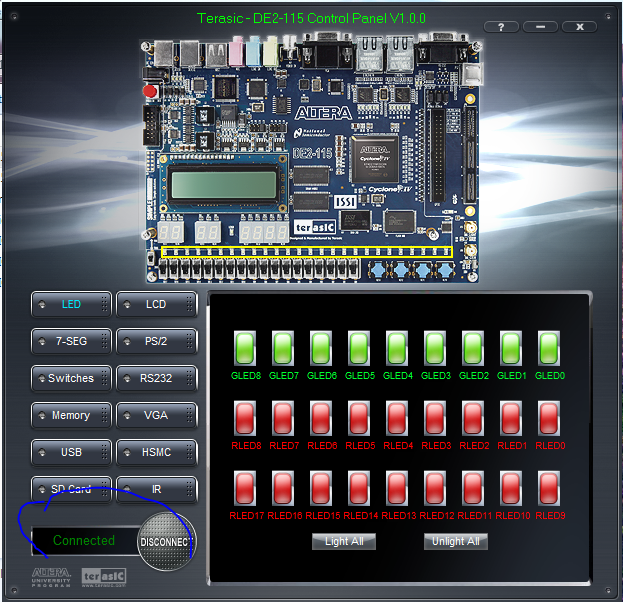This screenshot has height=602, width=623.
Task: Switch to the 7-SEG tab
Action: click(71, 341)
